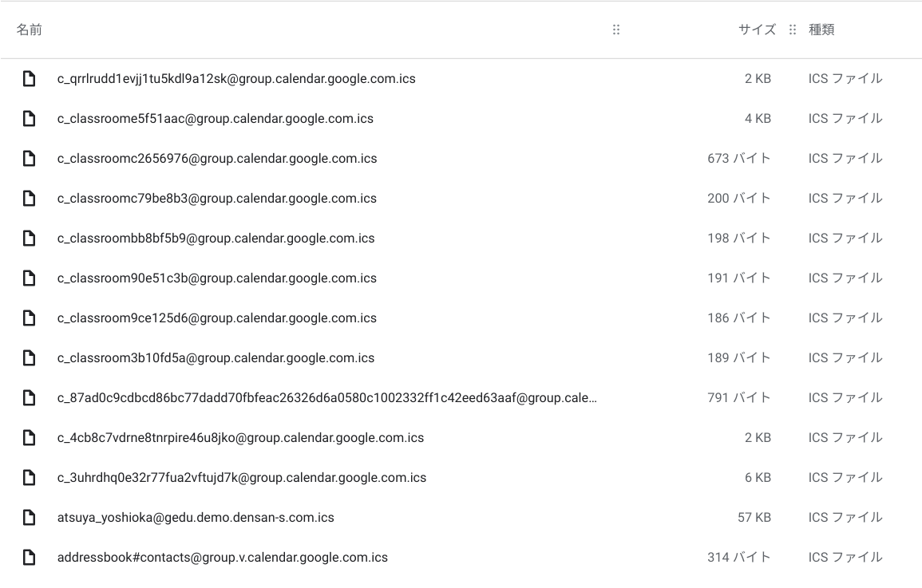The height and width of the screenshot is (588, 922).
Task: Click file icon beside c_4cb8c7vdrne8tnrpire46u8jko file
Action: click(29, 438)
